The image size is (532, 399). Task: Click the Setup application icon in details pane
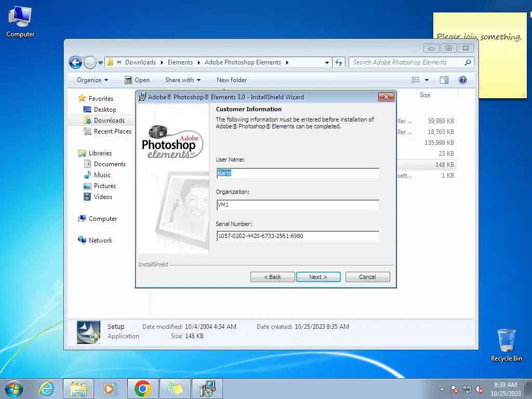click(x=88, y=332)
